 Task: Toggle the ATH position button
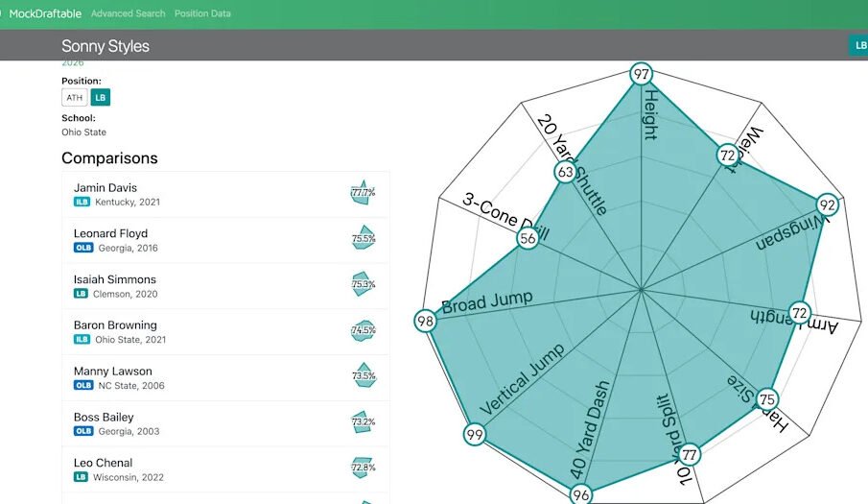[x=74, y=97]
